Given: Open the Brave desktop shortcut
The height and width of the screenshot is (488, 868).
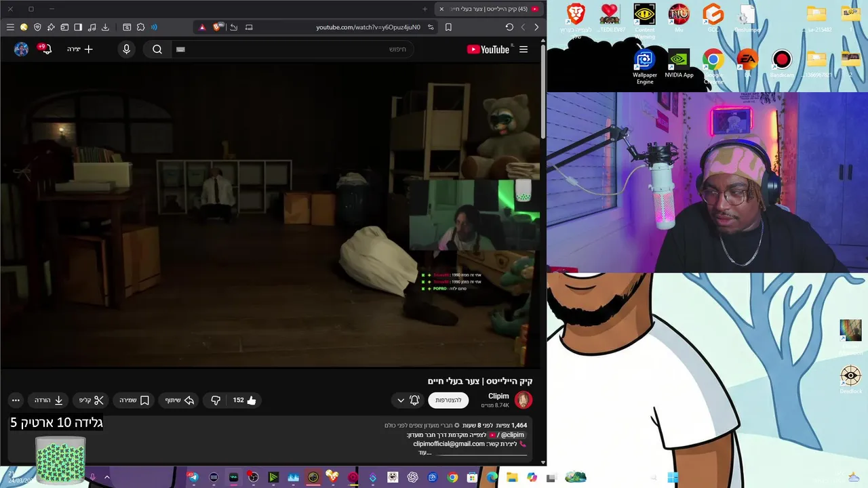Looking at the screenshot, I should pyautogui.click(x=576, y=18).
